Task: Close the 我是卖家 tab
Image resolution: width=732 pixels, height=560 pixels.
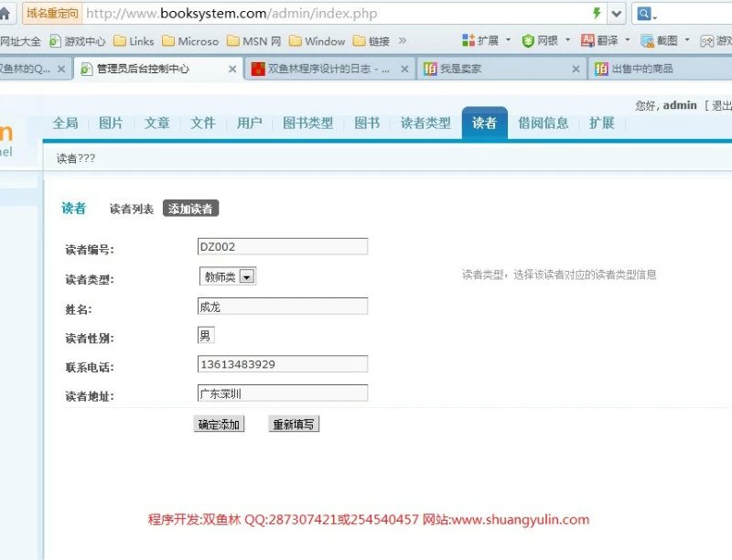Action: point(576,69)
